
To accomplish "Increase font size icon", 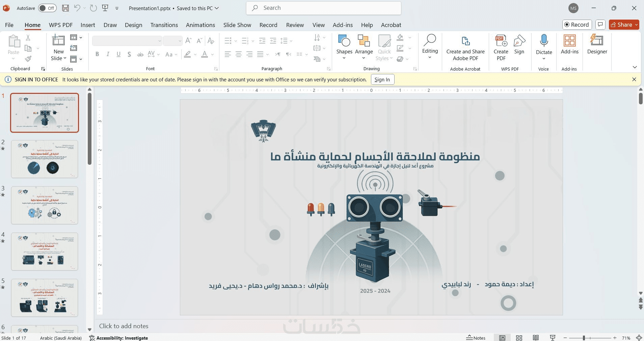I will (x=189, y=41).
